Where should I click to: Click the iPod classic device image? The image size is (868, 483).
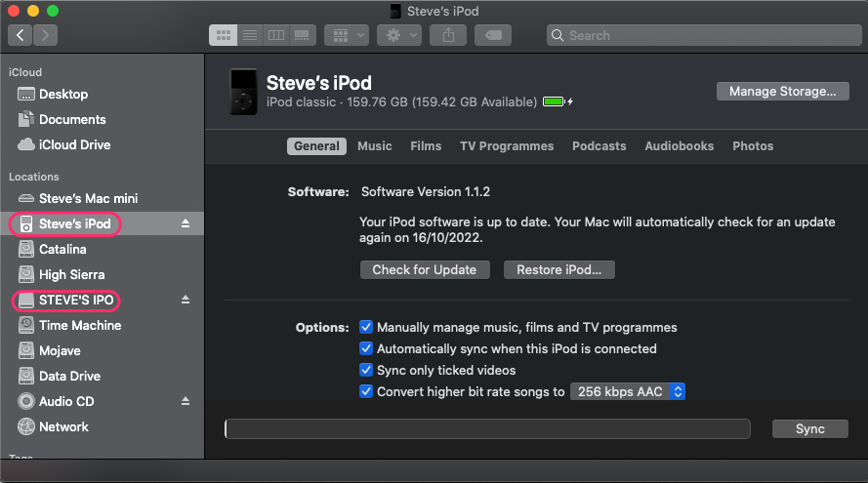[x=243, y=92]
